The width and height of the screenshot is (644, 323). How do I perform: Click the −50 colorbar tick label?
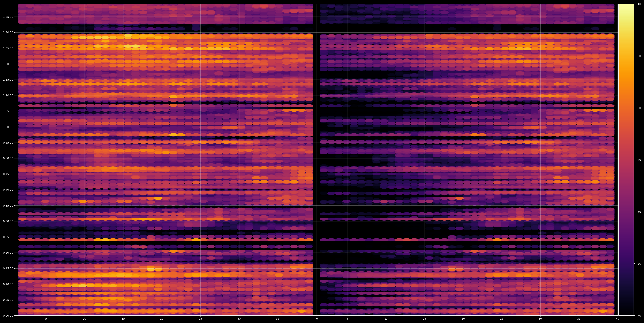638,212
